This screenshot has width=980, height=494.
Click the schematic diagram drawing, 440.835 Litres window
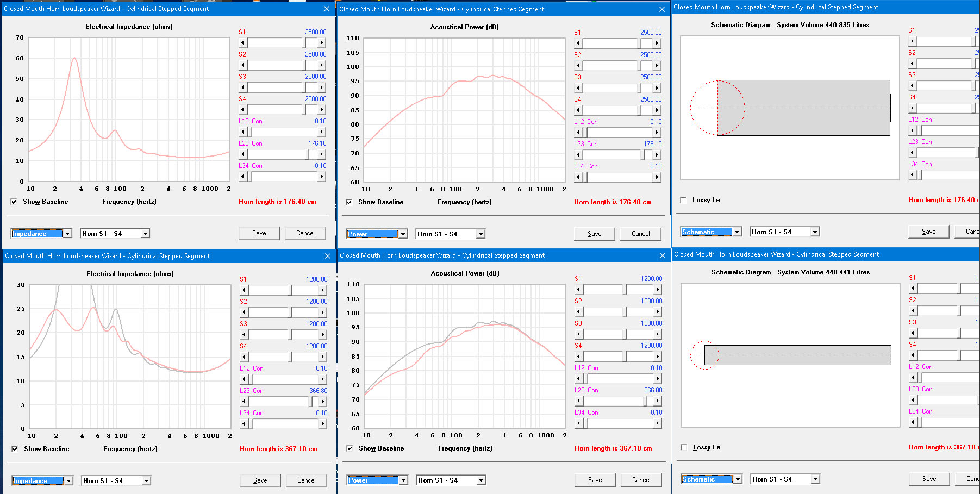point(790,108)
